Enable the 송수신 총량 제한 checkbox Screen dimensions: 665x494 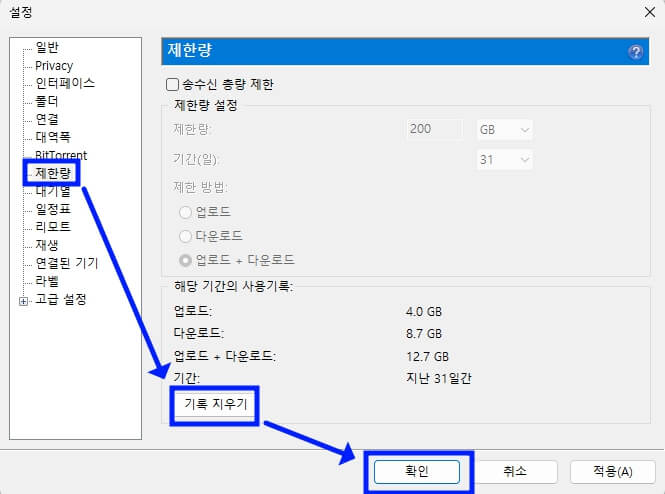pos(172,84)
